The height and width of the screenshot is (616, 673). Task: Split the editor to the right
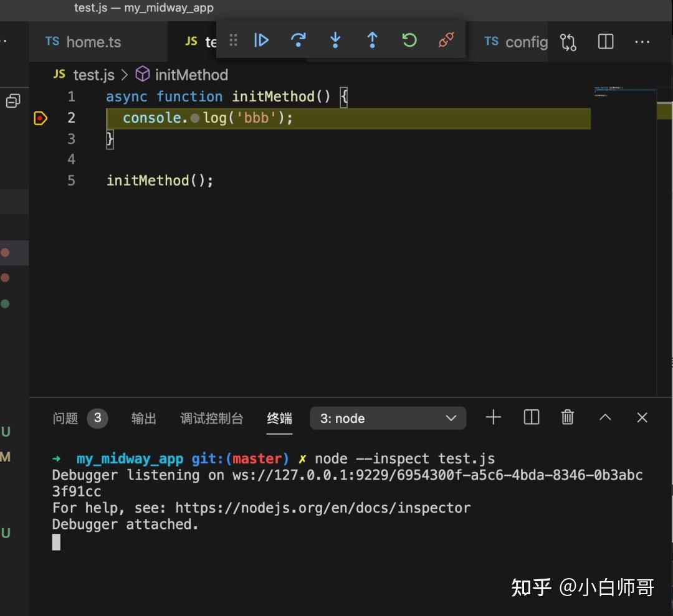(605, 42)
